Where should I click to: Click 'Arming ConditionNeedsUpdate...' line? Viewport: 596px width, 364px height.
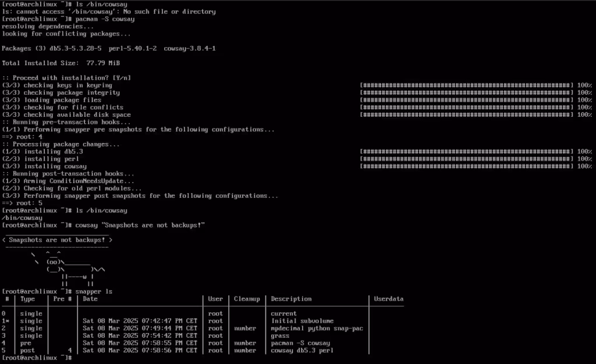click(x=68, y=181)
